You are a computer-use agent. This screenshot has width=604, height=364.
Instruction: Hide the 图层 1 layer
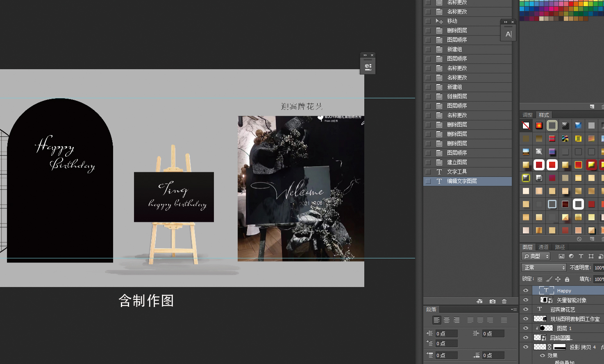pos(526,328)
